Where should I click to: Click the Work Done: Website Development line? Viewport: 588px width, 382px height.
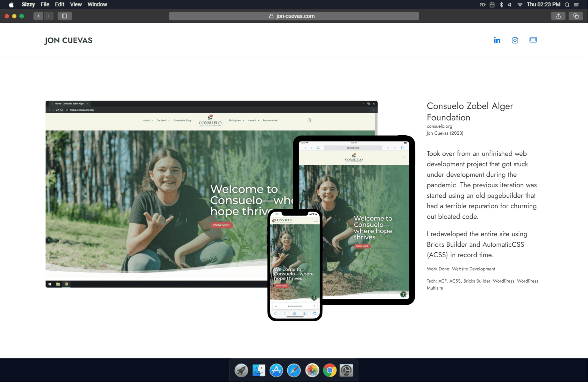461,269
